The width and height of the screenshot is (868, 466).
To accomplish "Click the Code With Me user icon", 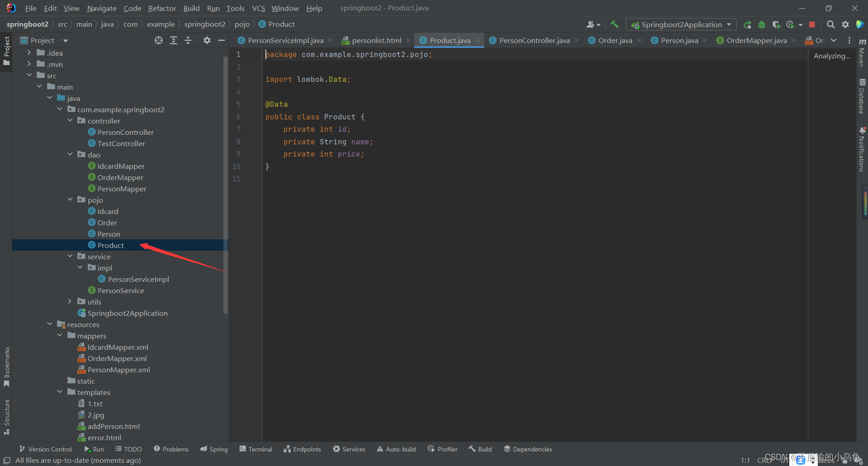I will coord(593,24).
